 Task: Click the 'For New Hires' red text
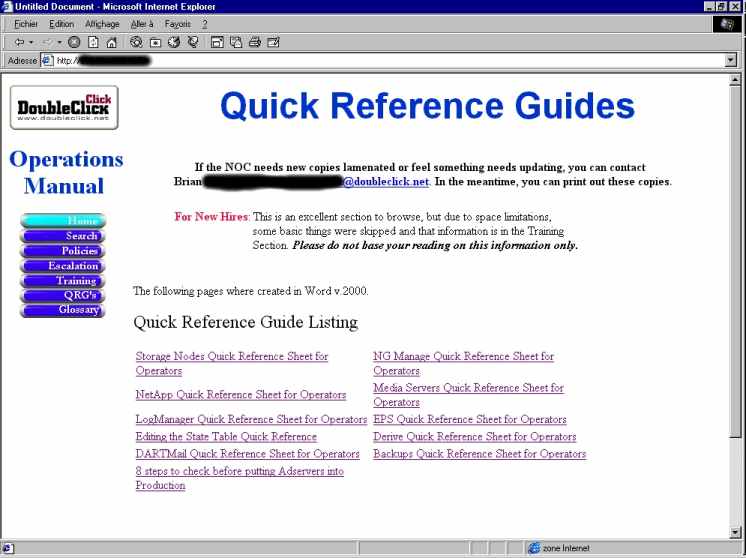211,216
